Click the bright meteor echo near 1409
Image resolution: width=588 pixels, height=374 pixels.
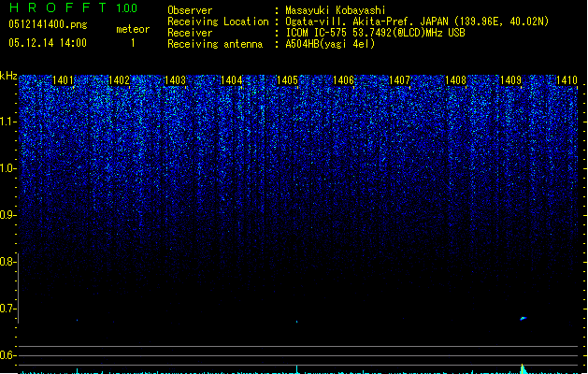pyautogui.click(x=523, y=319)
